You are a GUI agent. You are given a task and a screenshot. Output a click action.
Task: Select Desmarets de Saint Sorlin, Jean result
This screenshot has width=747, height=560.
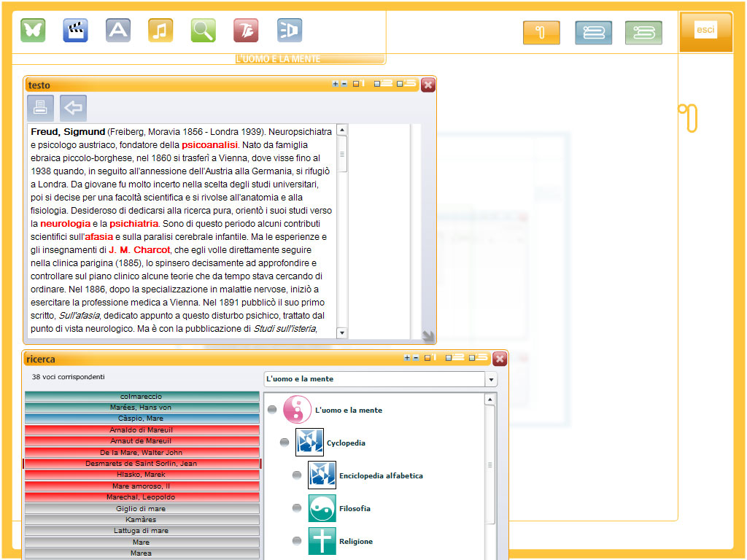[142, 463]
